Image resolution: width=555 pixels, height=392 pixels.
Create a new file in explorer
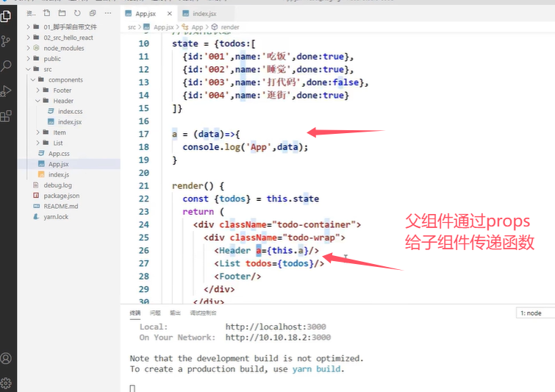click(x=46, y=13)
